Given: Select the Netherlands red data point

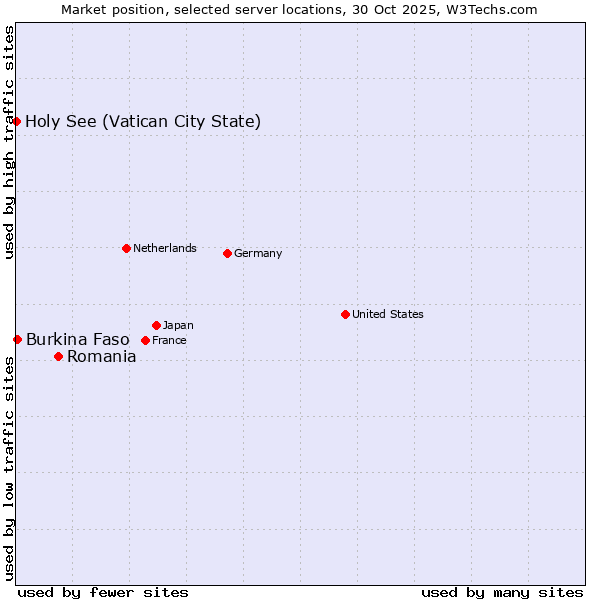Looking at the screenshot, I should click(x=126, y=248).
